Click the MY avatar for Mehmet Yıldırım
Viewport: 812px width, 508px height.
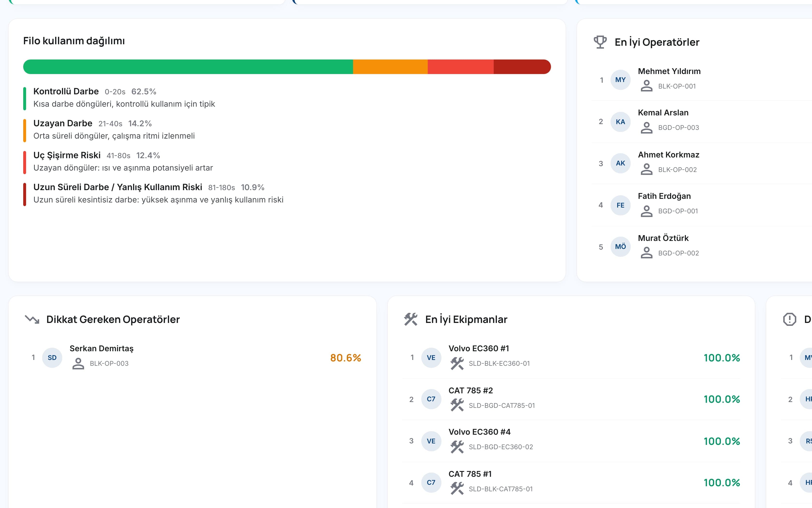click(620, 80)
